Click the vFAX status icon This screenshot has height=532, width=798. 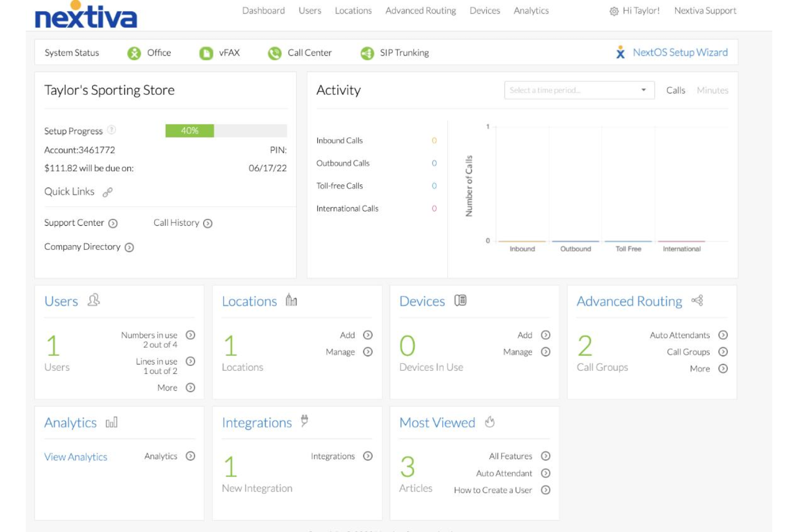click(x=206, y=53)
